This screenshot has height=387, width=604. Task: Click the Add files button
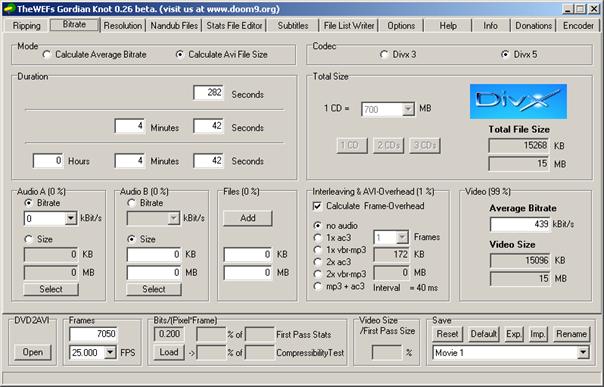pos(248,218)
